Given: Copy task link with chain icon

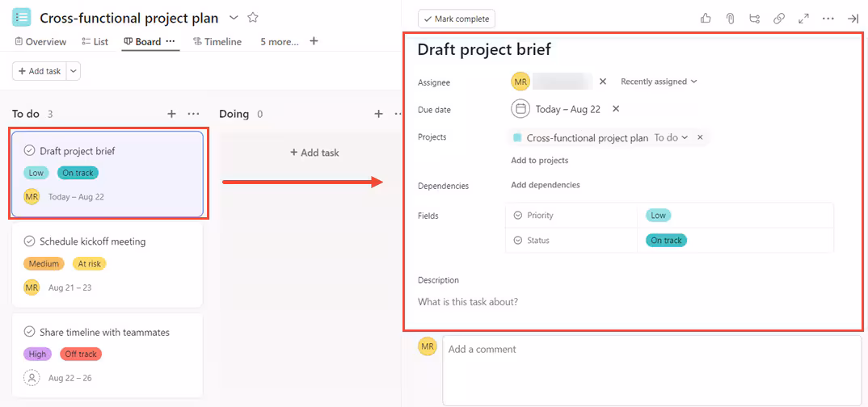Looking at the screenshot, I should (779, 19).
